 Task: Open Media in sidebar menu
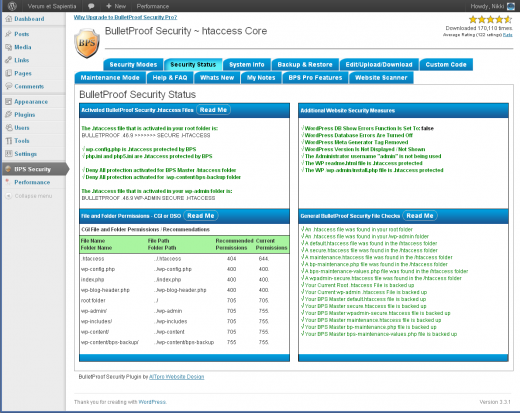pyautogui.click(x=23, y=47)
